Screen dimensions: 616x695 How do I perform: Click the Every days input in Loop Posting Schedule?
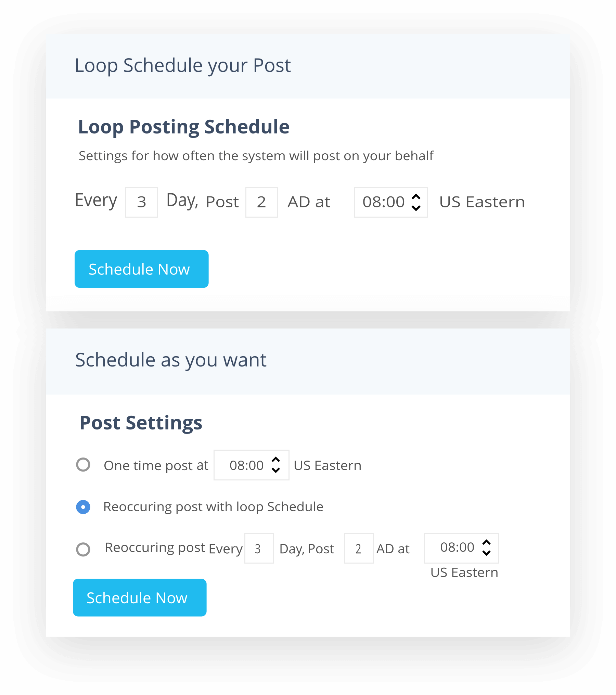click(141, 202)
